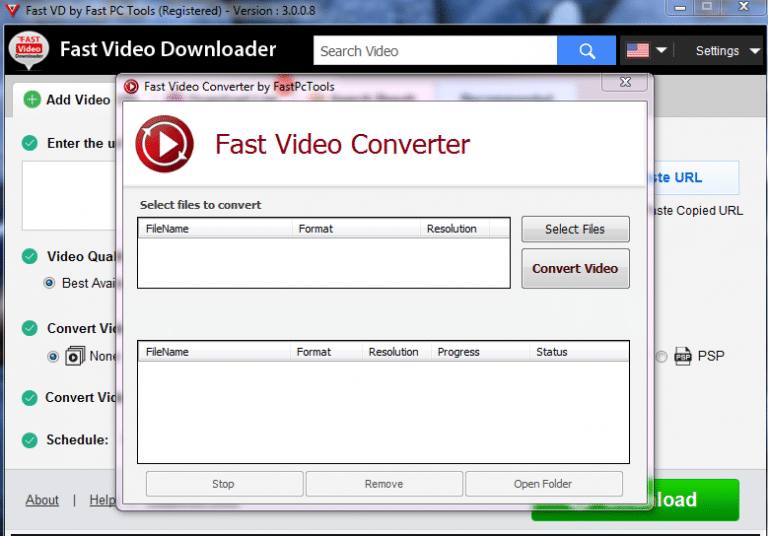Image resolution: width=768 pixels, height=536 pixels.
Task: Click the Resolution header in conversion queue list
Action: pos(397,352)
